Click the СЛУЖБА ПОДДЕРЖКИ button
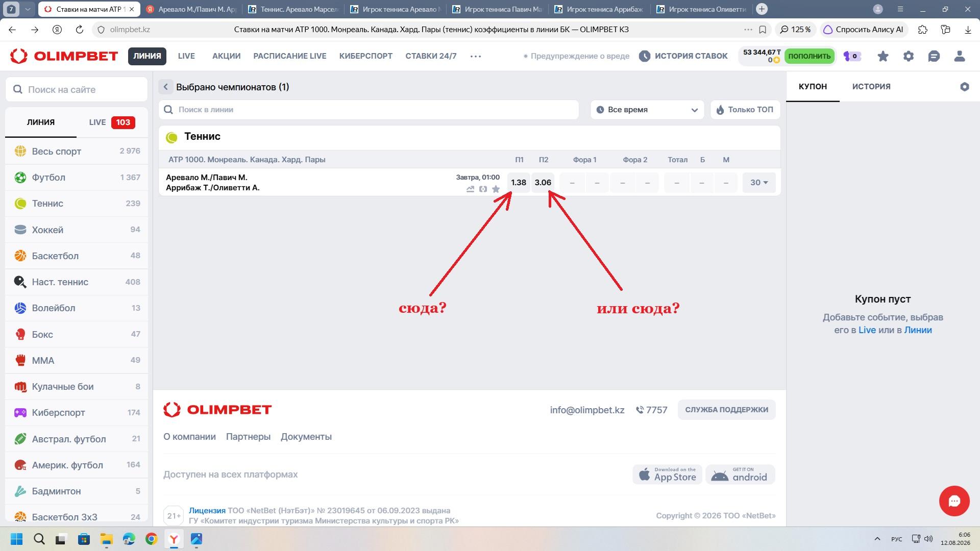The width and height of the screenshot is (980, 551). [726, 410]
